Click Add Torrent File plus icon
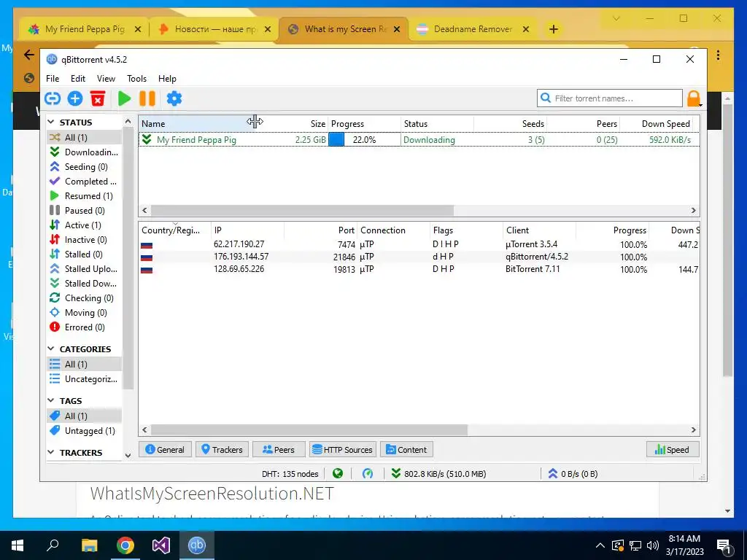Screen dimensions: 747x560 coord(75,98)
